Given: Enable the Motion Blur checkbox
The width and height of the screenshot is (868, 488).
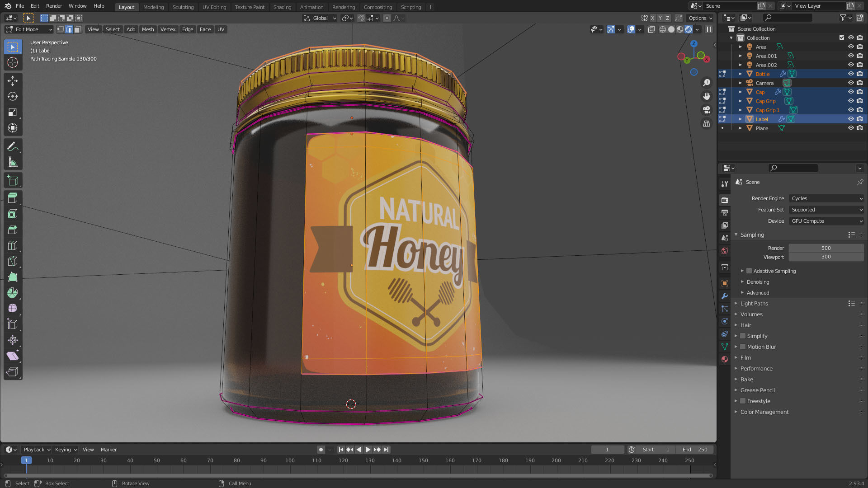Looking at the screenshot, I should click(743, 347).
